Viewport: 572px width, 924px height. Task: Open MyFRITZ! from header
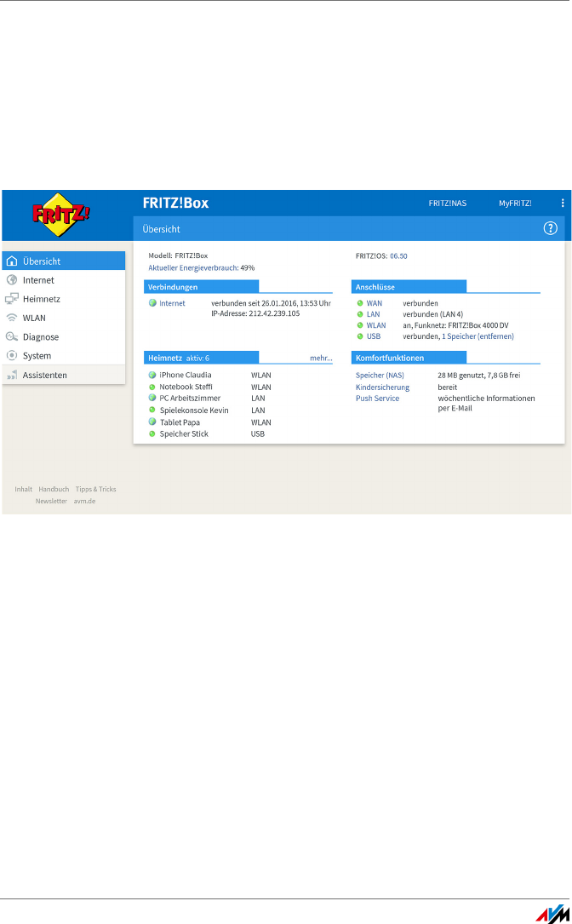point(515,204)
